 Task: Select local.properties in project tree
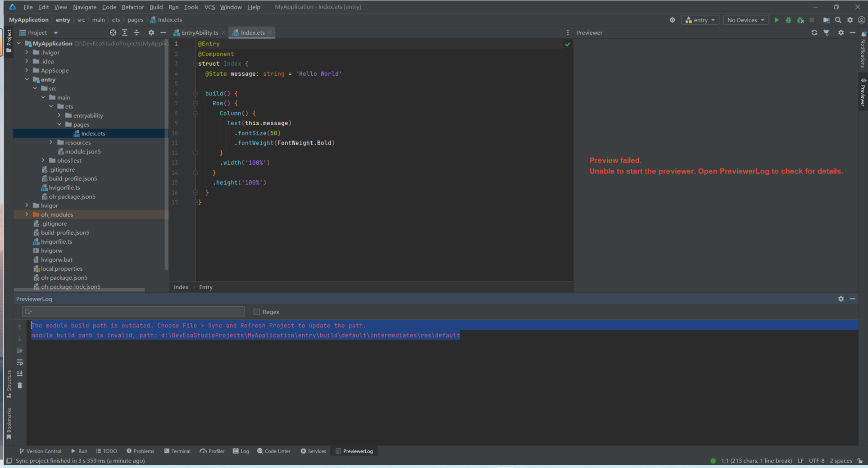[x=62, y=268]
